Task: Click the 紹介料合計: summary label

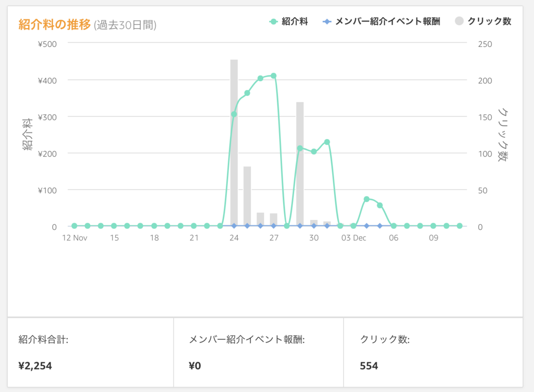Action: pos(43,339)
